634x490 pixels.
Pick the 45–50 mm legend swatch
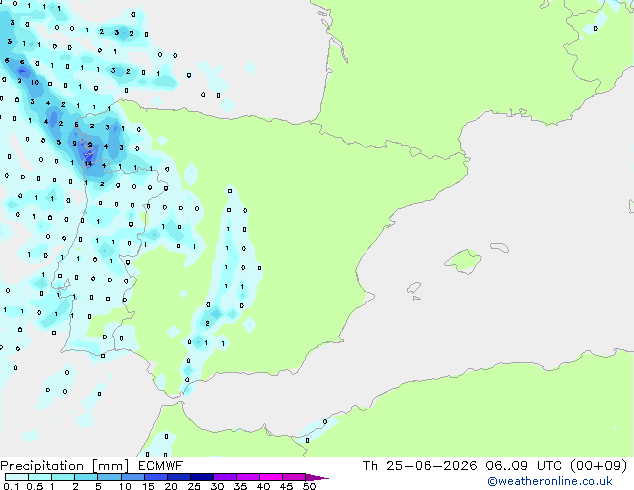pyautogui.click(x=294, y=477)
